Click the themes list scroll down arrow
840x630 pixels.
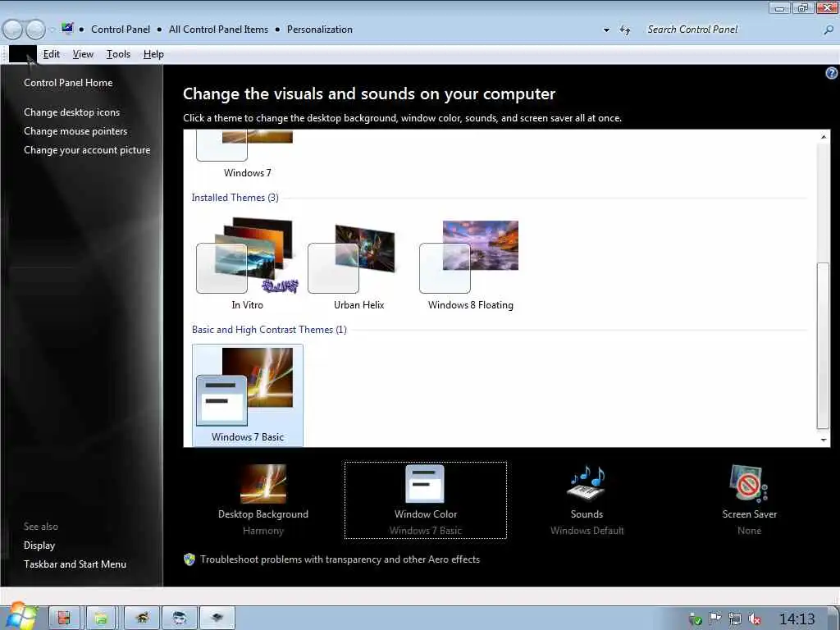[x=824, y=440]
